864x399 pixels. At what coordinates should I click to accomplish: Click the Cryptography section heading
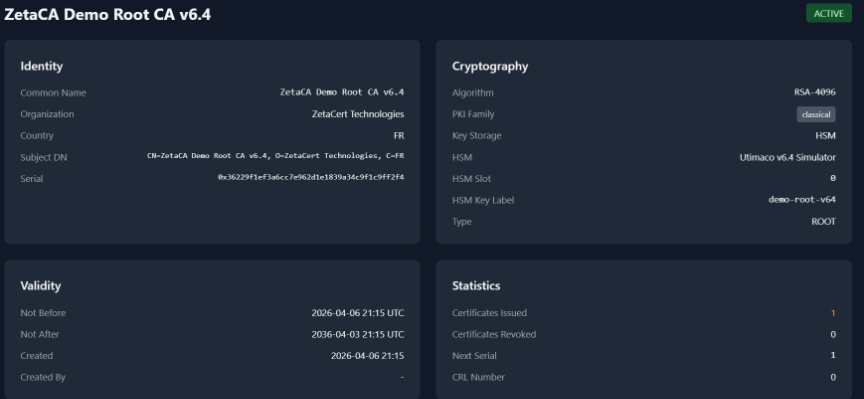[490, 66]
